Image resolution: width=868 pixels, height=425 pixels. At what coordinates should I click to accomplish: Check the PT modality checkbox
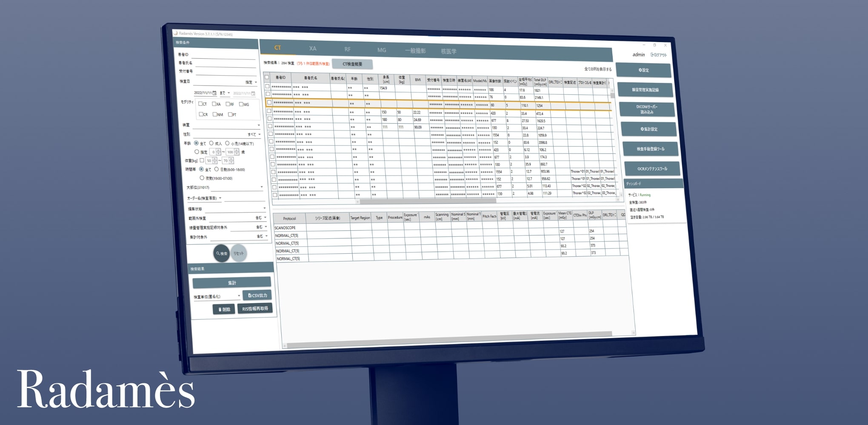tap(230, 114)
